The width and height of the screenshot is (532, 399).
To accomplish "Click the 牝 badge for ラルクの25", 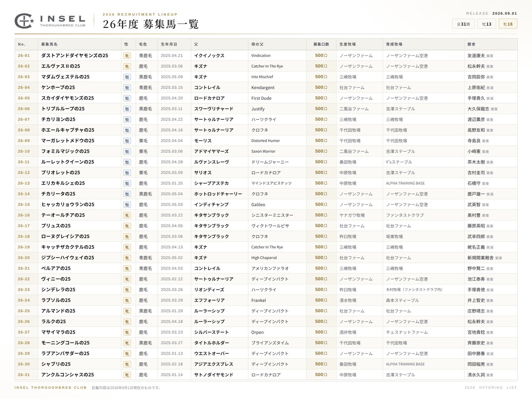I will [127, 322].
